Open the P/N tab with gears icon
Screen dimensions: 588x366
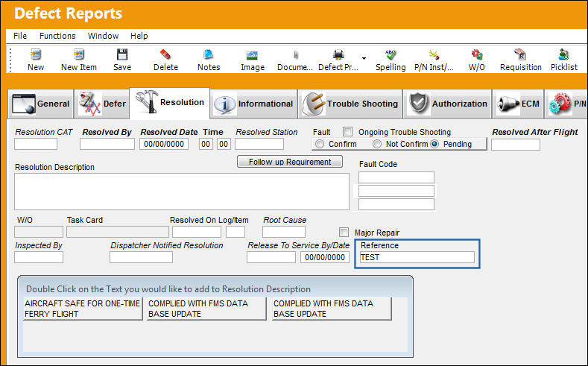pos(566,104)
